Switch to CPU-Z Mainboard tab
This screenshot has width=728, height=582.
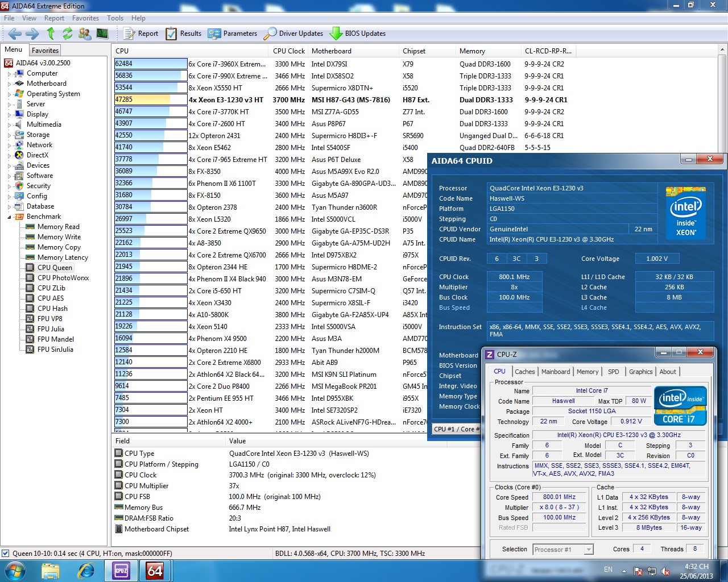coord(556,372)
